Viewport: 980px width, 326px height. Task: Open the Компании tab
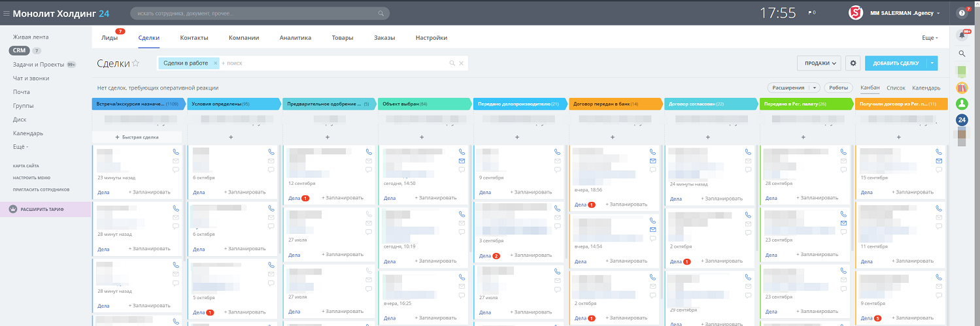pyautogui.click(x=244, y=38)
